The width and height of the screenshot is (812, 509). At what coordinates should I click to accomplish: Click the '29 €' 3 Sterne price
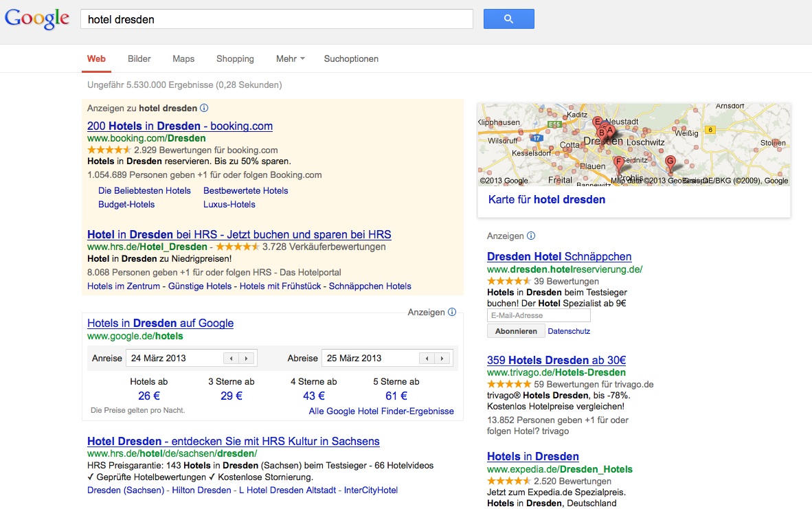click(231, 396)
